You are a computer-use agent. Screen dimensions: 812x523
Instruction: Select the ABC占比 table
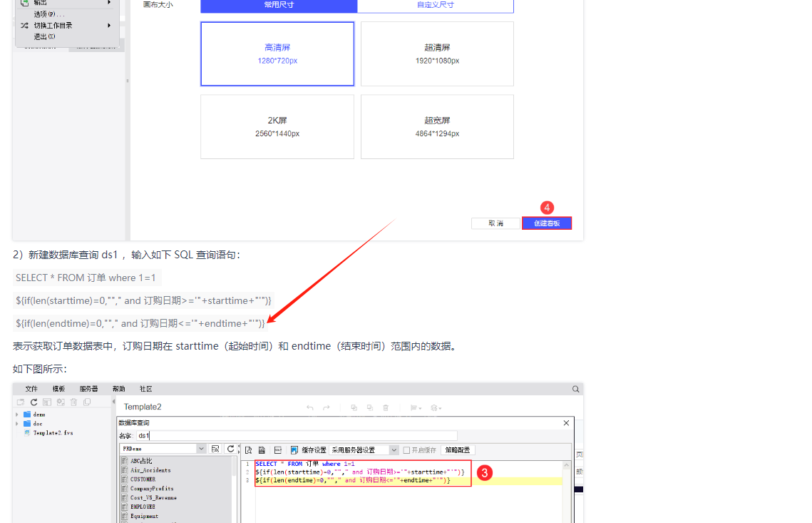click(141, 461)
